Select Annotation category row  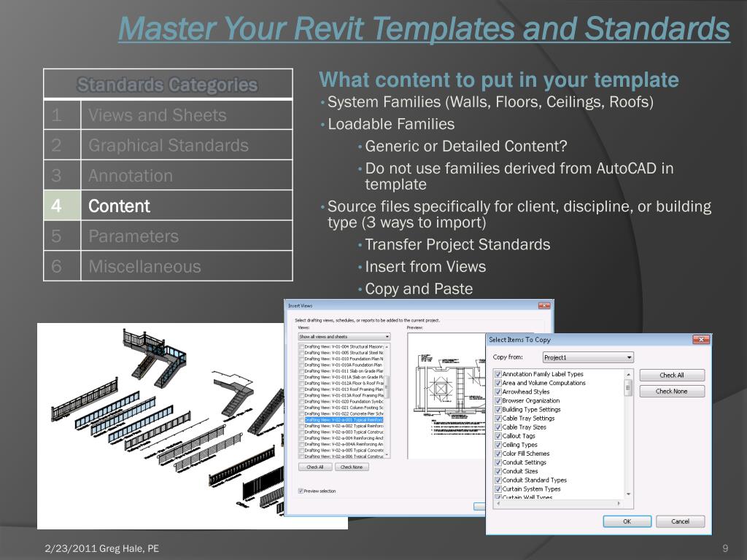click(x=168, y=175)
